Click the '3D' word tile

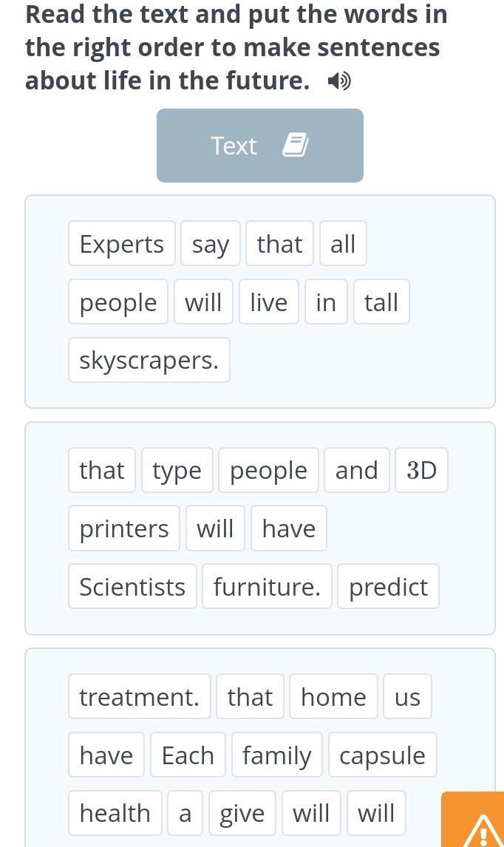(421, 470)
